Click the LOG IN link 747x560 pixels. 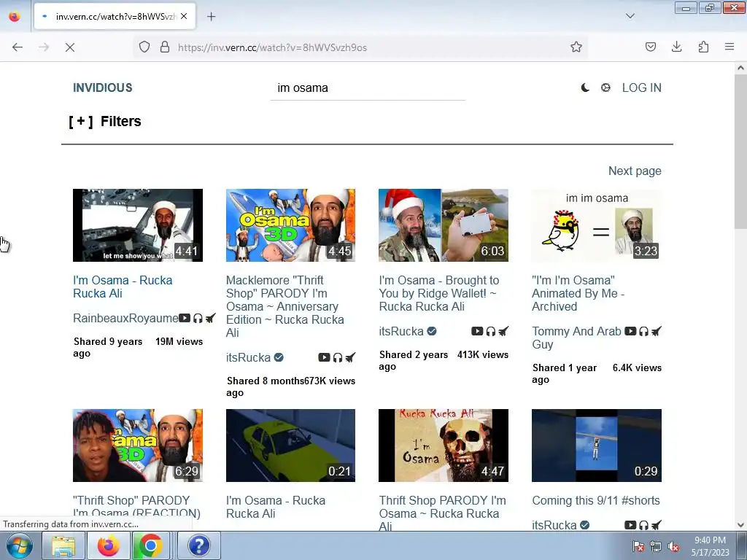(641, 87)
